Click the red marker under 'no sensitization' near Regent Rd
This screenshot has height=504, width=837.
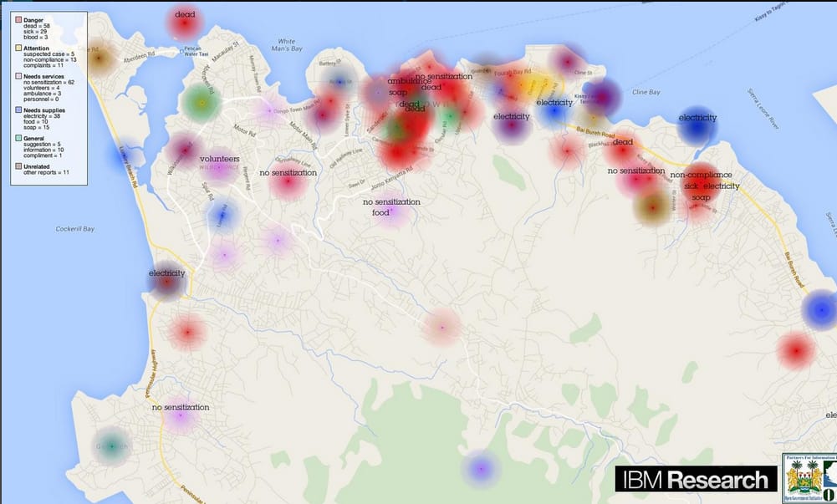click(x=288, y=181)
